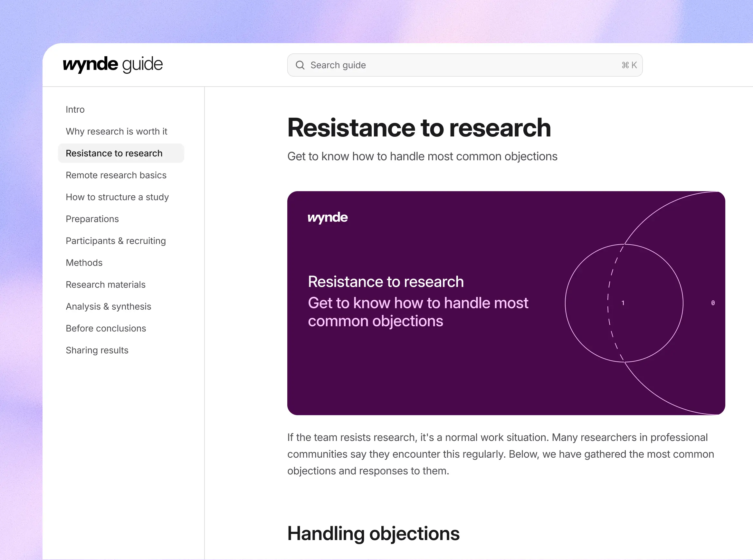Select the Preparations section
The image size is (753, 560).
click(x=92, y=219)
